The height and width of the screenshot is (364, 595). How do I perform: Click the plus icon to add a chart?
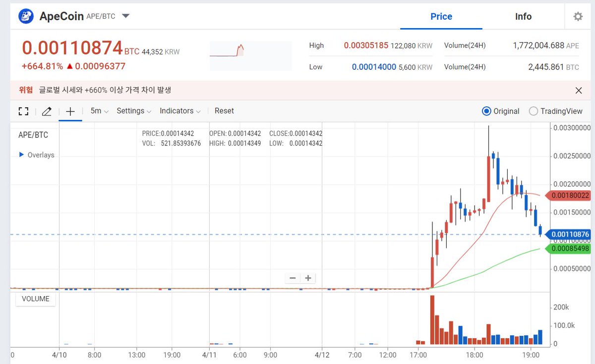coord(70,111)
